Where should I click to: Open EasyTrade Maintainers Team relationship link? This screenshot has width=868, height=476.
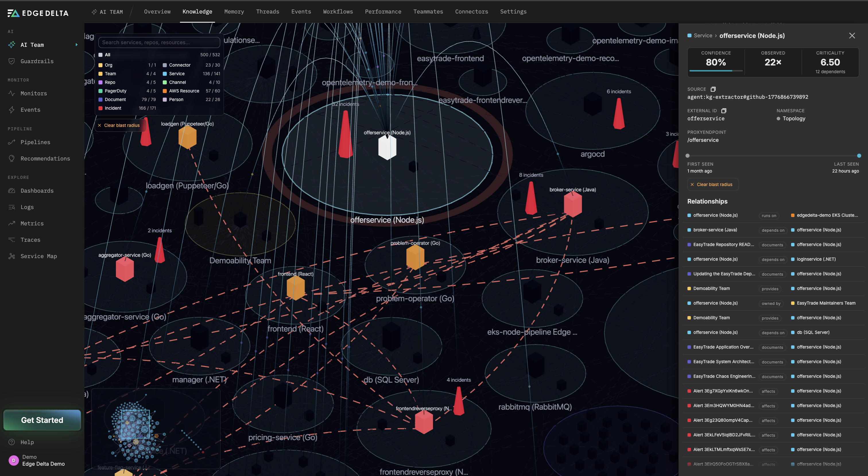(826, 303)
